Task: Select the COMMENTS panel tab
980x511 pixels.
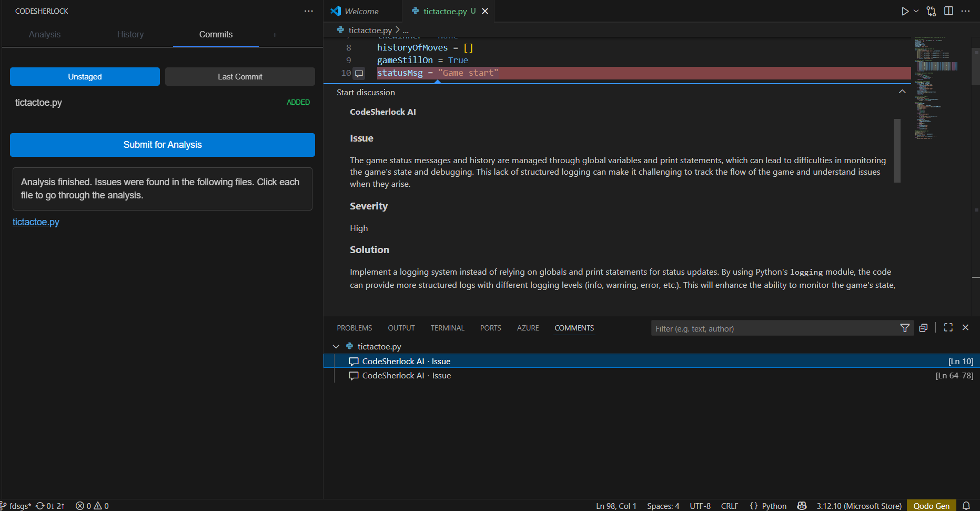Action: (x=574, y=328)
